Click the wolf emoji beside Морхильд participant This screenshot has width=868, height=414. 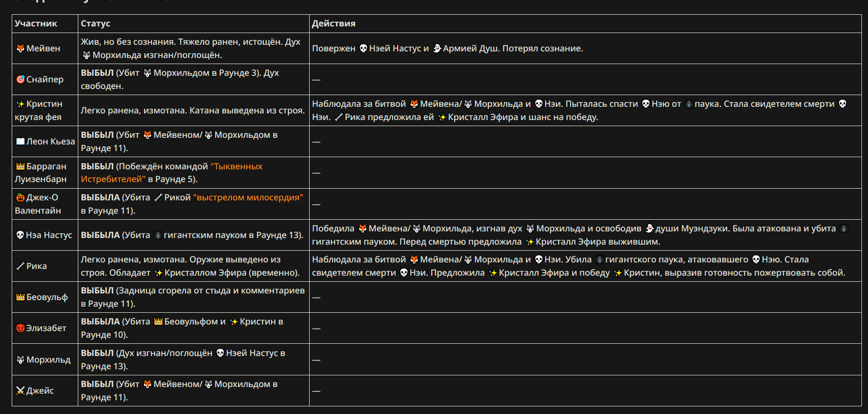[x=20, y=360]
